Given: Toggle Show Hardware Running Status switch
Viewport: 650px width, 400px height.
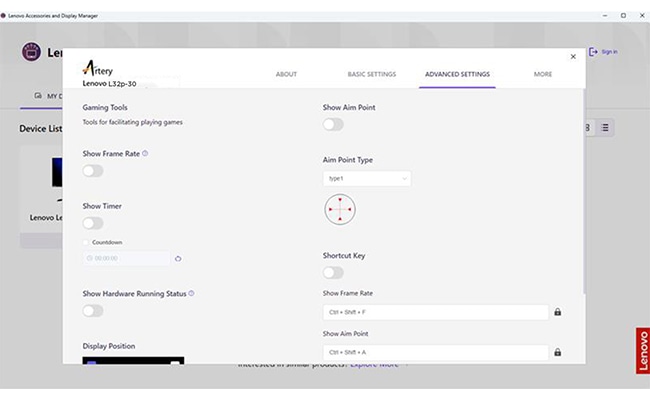Looking at the screenshot, I should (x=93, y=311).
